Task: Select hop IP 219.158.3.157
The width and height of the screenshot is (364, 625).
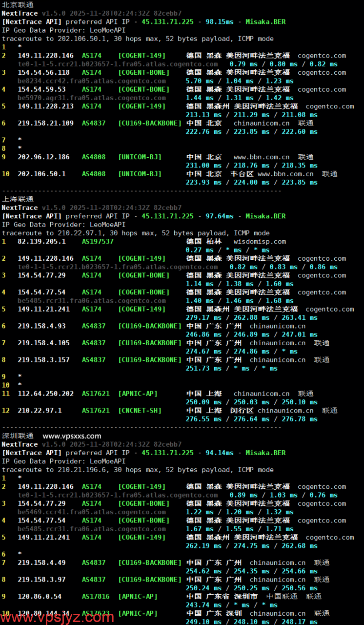Action: coord(44,360)
